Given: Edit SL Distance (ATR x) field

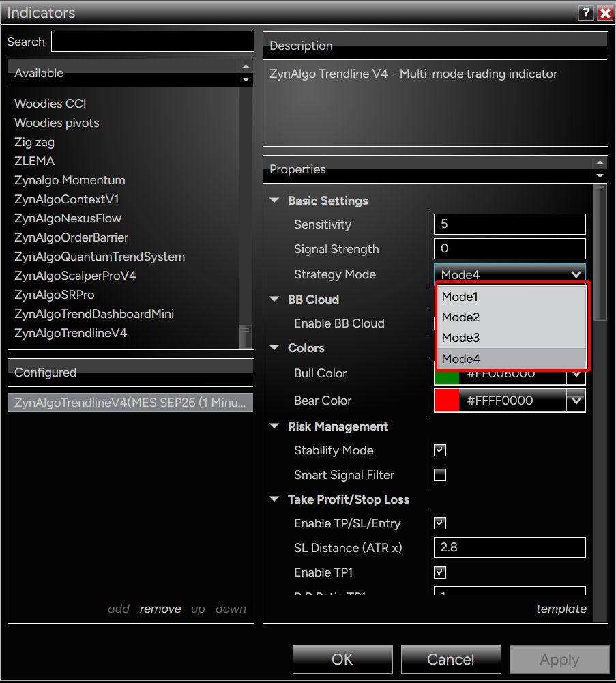Looking at the screenshot, I should (x=510, y=547).
